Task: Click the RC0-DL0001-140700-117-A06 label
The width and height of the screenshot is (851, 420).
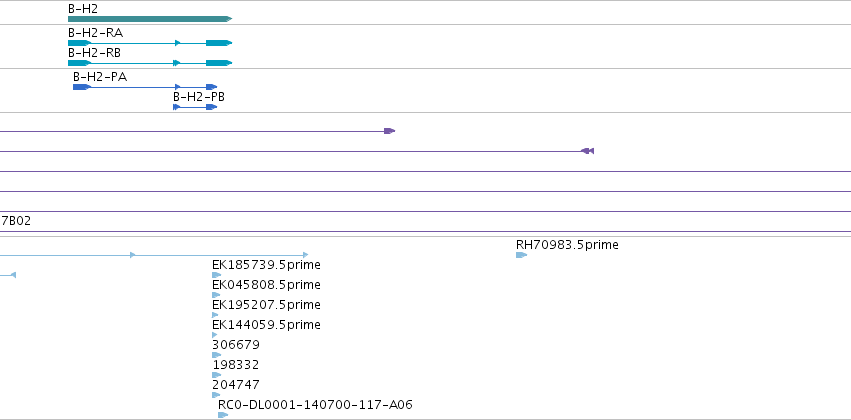Action: [x=315, y=405]
